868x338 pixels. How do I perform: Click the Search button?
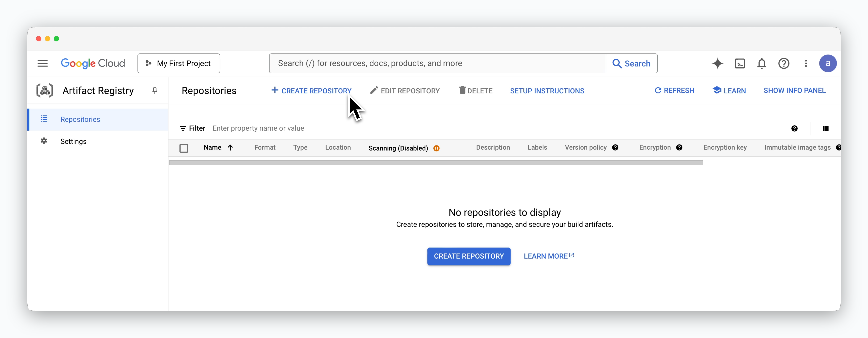[x=632, y=63]
